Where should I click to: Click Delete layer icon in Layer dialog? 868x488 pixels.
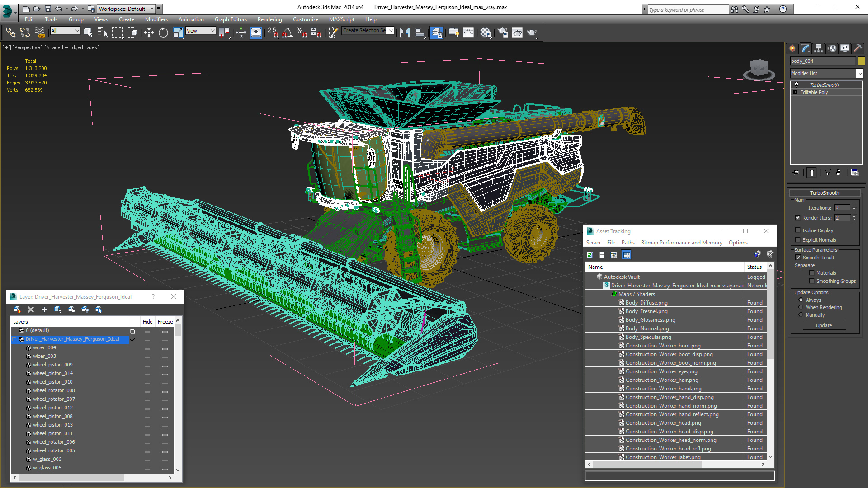point(31,310)
